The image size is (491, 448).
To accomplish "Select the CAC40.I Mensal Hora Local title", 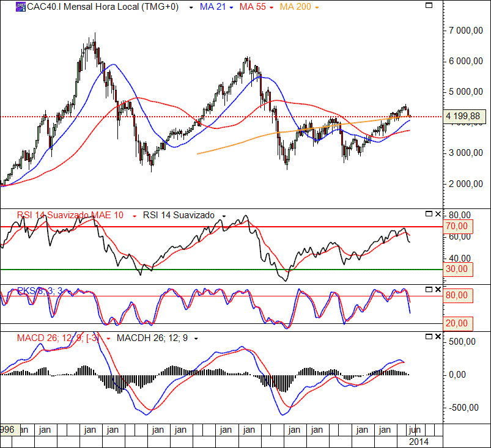I will [x=103, y=7].
